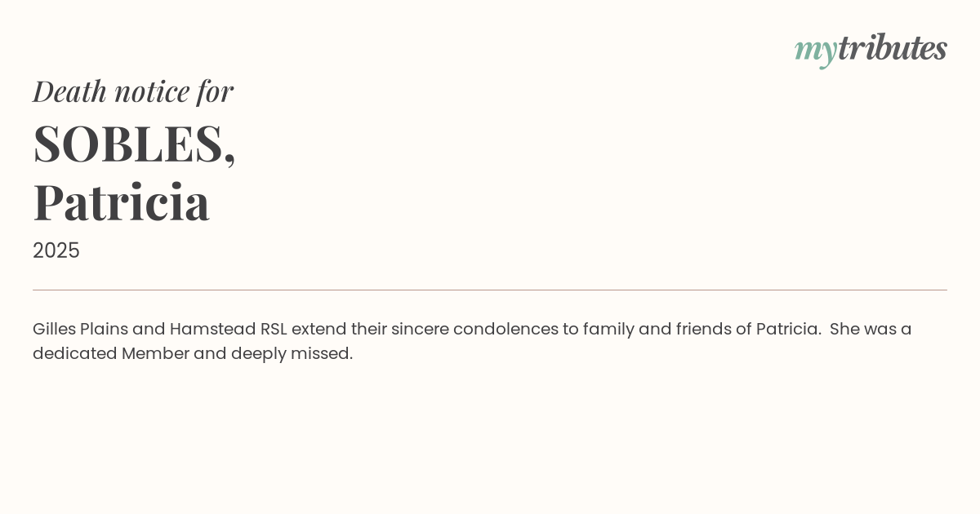Click the horizontal divider line

(x=490, y=290)
